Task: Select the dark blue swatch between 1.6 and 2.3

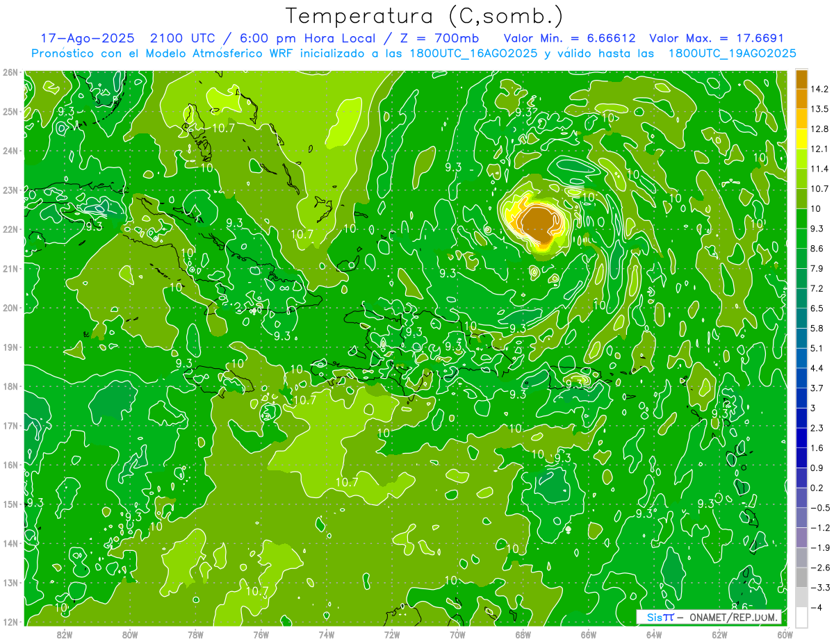Action: pos(801,438)
